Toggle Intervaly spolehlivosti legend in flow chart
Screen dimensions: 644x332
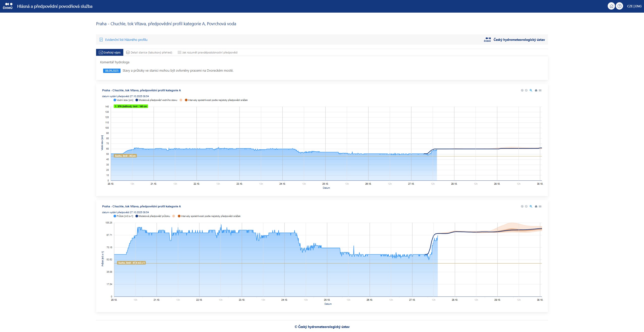pos(211,216)
